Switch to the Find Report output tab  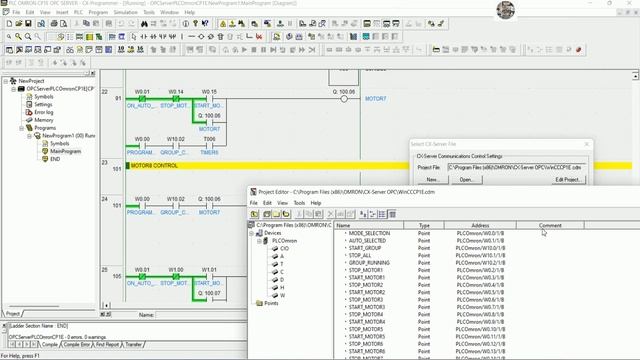coord(107,345)
